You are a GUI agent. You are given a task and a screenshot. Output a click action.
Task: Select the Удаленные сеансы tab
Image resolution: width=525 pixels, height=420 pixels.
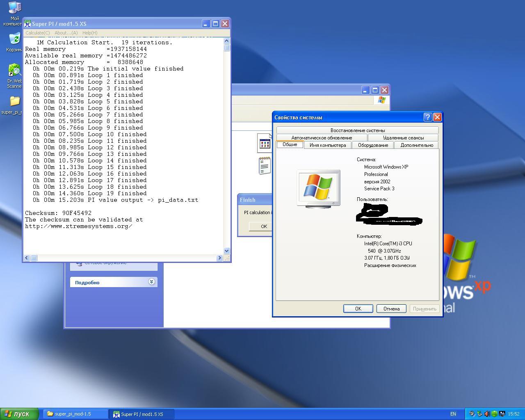(403, 138)
